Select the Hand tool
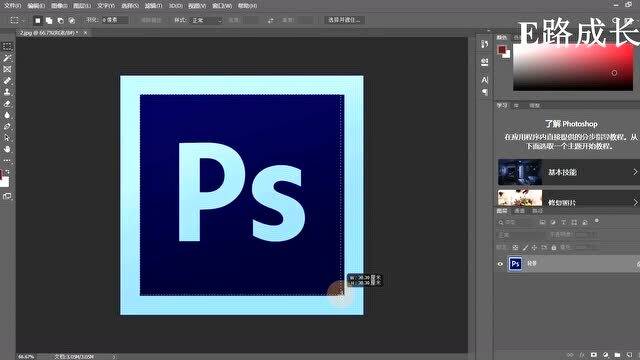This screenshot has width=640, height=360. [x=7, y=149]
